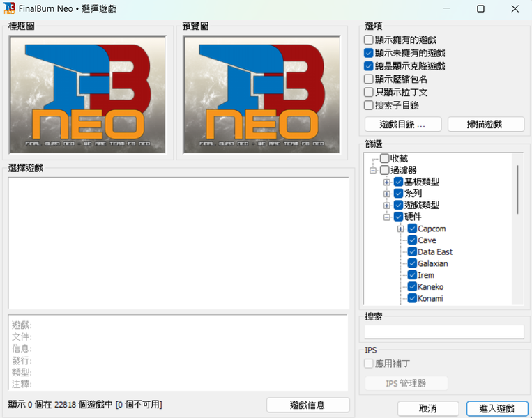
Task: Enable 搜索子目錄 checkbox
Action: tap(368, 105)
